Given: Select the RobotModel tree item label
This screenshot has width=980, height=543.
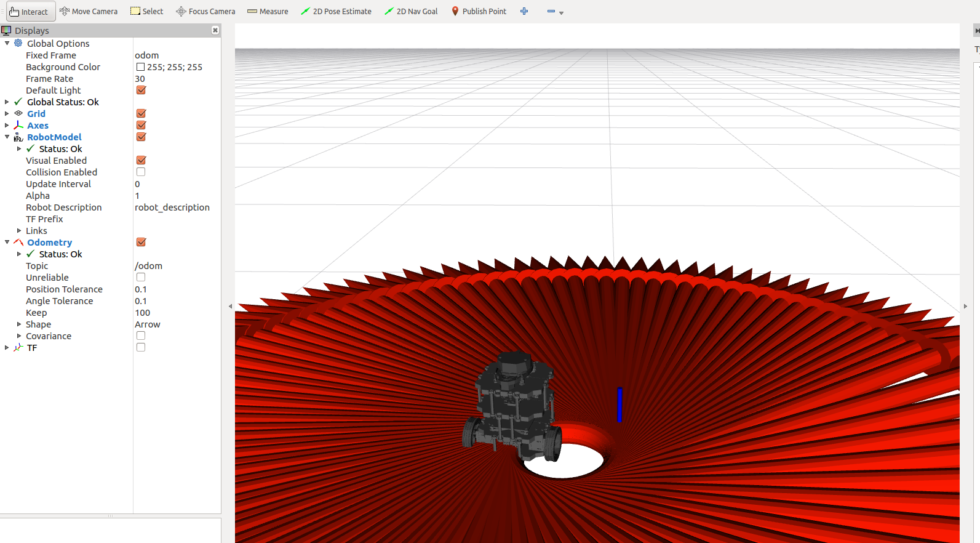Looking at the screenshot, I should point(54,137).
